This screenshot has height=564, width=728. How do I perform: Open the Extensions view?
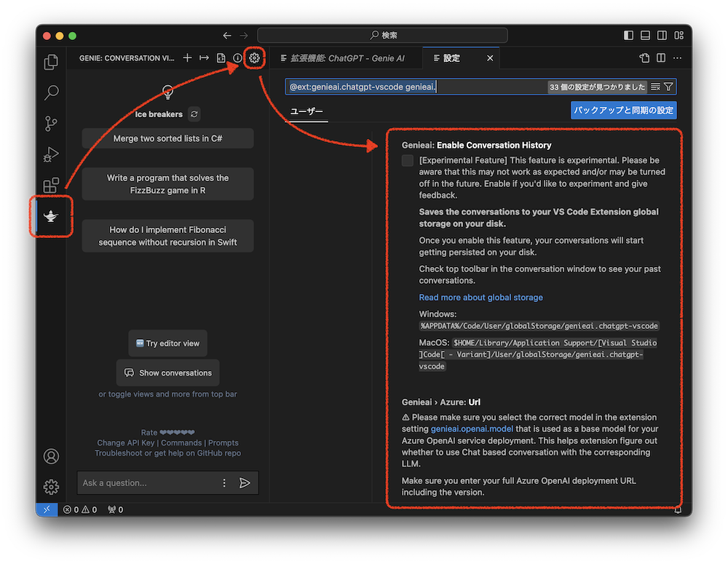(x=51, y=186)
